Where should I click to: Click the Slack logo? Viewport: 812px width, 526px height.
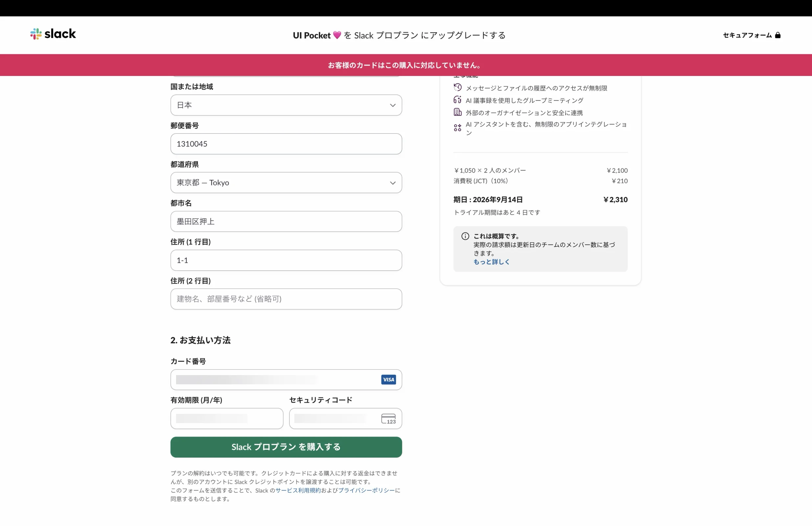[53, 34]
